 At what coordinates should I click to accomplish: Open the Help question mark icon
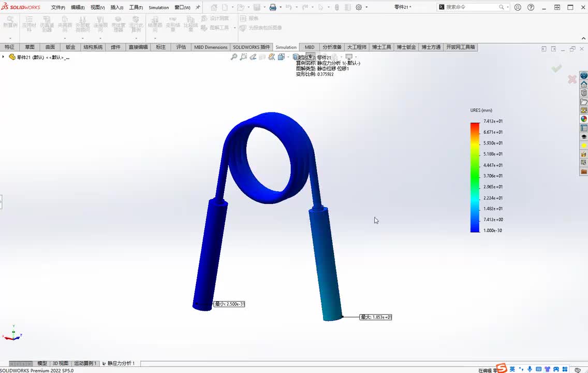531,7
